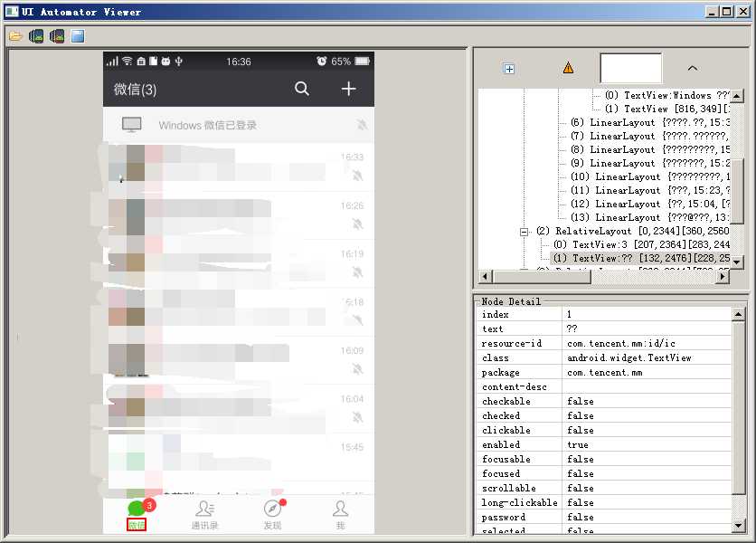Select the class value android.widget.TextView
Viewport: 756px width, 543px height.
pyautogui.click(x=629, y=358)
